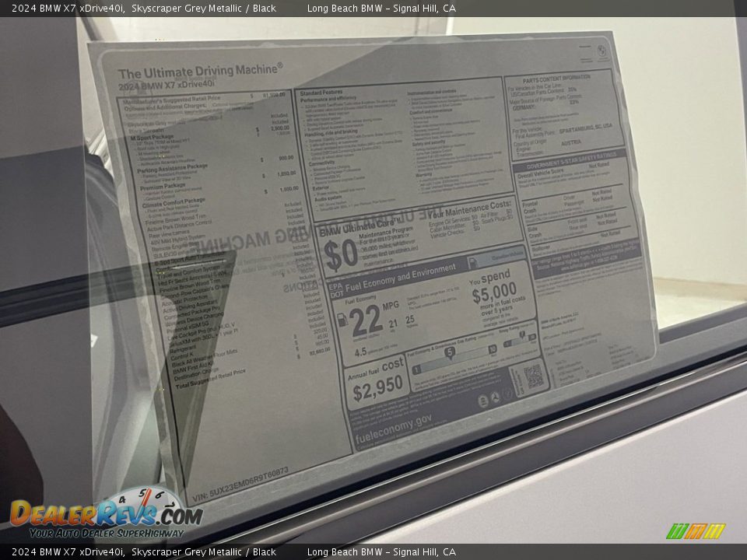The image size is (747, 560).
Task: Click "GOVERNMENT 5-STAR SAFETY RATINGS" banner
Action: click(571, 160)
